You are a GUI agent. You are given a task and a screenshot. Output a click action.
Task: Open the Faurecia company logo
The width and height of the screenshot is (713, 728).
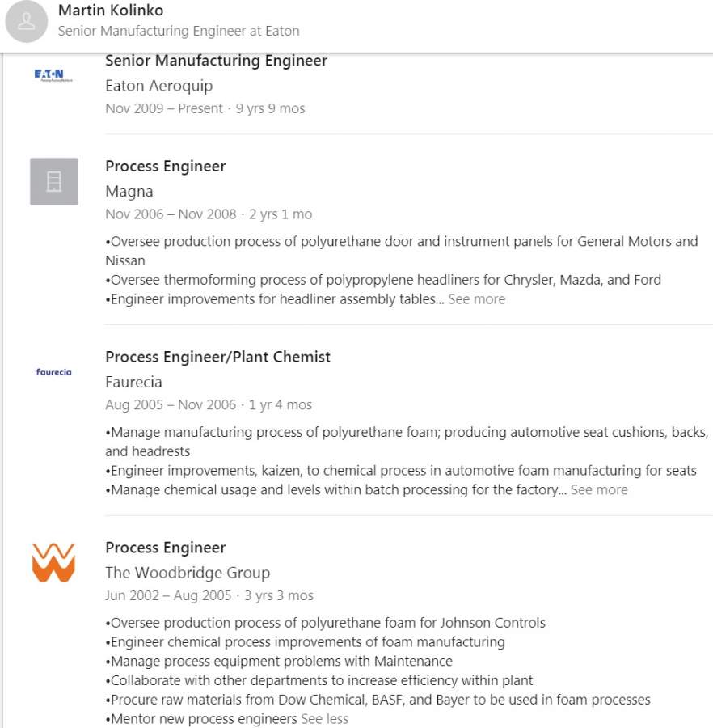[54, 372]
